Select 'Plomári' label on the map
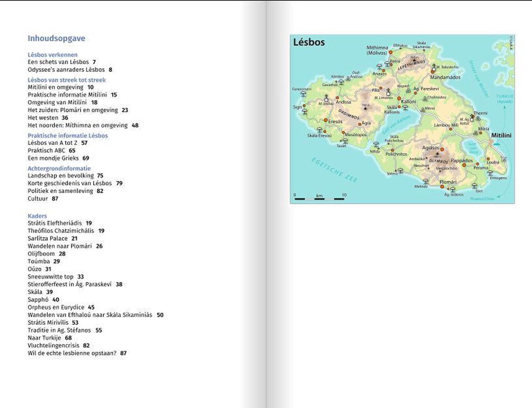The height and width of the screenshot is (408, 532). [x=448, y=183]
